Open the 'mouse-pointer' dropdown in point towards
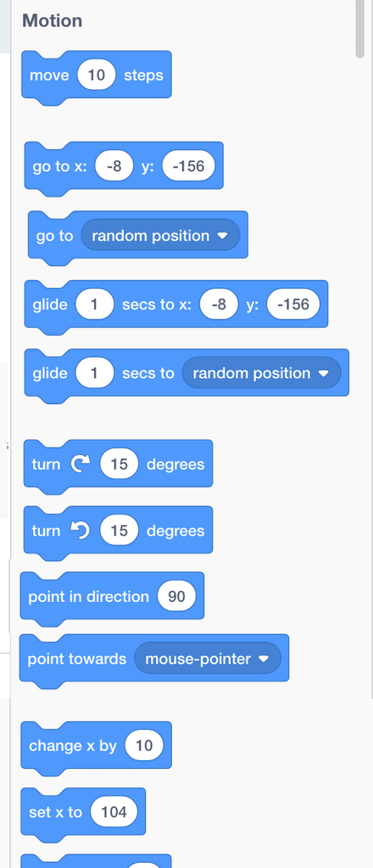The image size is (373, 868). pyautogui.click(x=208, y=659)
